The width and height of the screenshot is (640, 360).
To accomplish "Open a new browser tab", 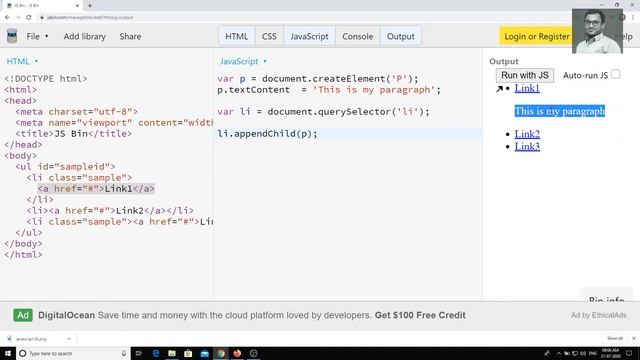I will pyautogui.click(x=89, y=6).
